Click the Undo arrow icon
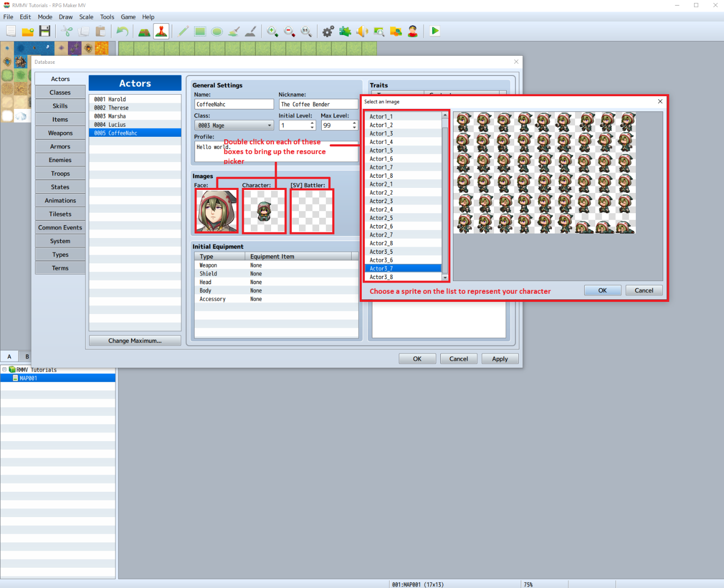The height and width of the screenshot is (588, 724). pyautogui.click(x=122, y=31)
